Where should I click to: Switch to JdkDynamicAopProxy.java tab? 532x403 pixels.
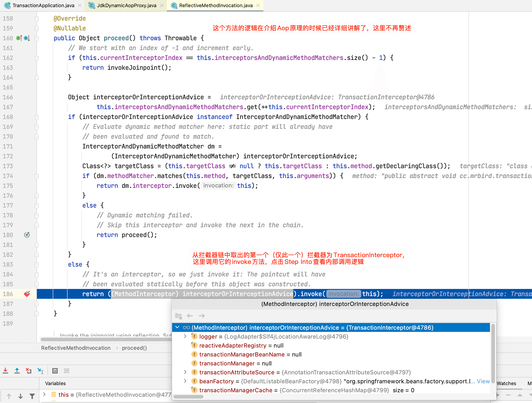coord(127,5)
